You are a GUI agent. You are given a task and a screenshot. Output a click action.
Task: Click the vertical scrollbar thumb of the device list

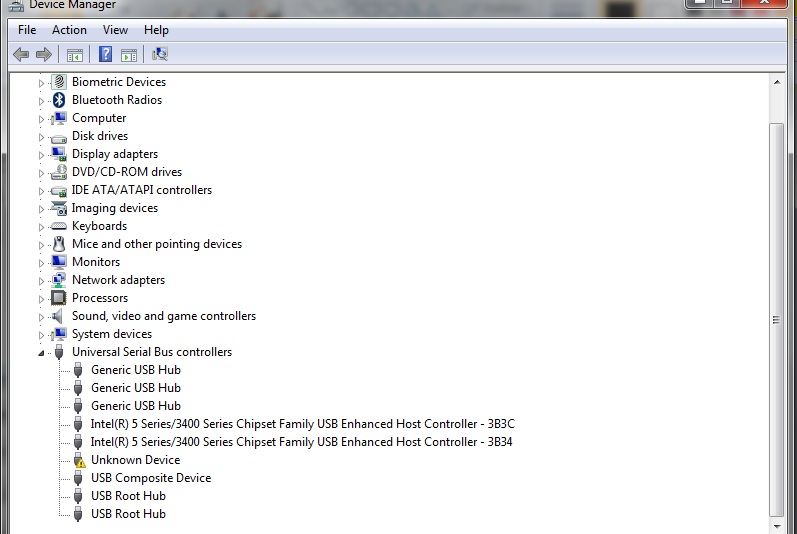tap(777, 320)
